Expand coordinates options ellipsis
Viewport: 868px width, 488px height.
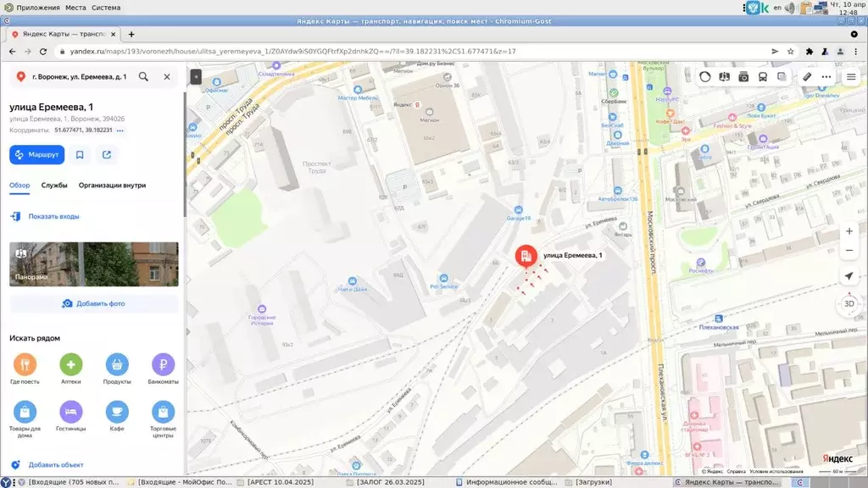120,130
